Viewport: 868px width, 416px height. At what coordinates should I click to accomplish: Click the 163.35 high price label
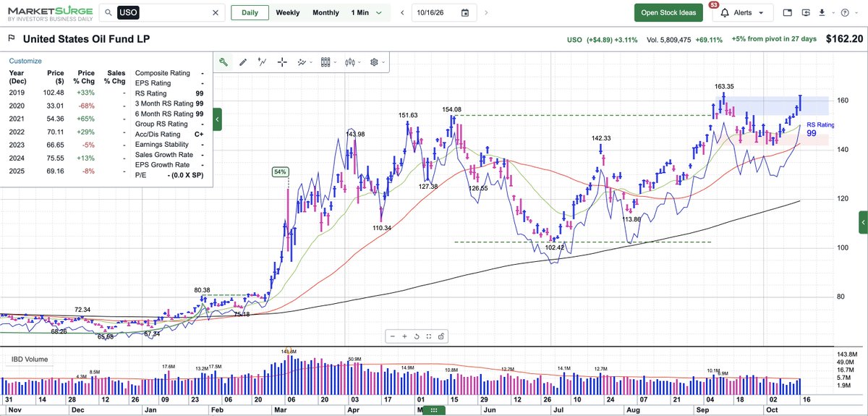tap(725, 86)
